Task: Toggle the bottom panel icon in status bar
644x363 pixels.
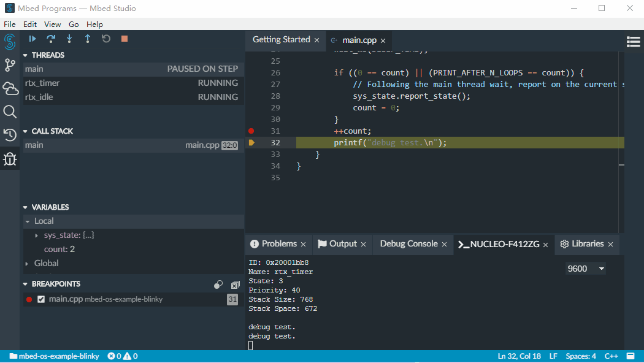Action: point(631,356)
